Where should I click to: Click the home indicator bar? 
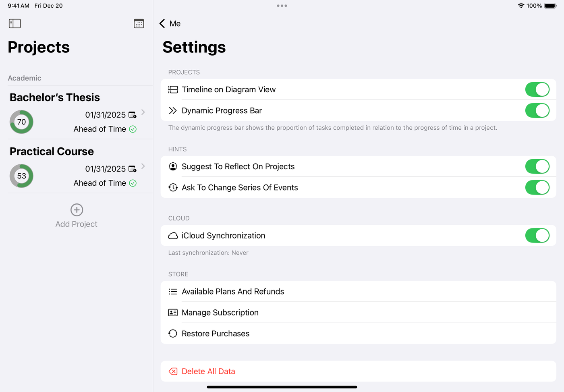pyautogui.click(x=282, y=387)
